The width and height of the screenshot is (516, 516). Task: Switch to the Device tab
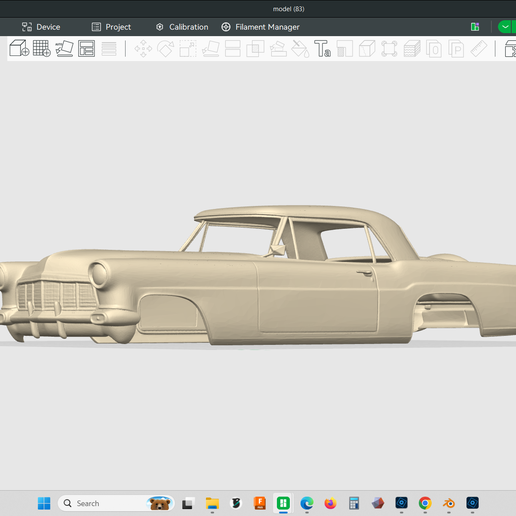[41, 27]
